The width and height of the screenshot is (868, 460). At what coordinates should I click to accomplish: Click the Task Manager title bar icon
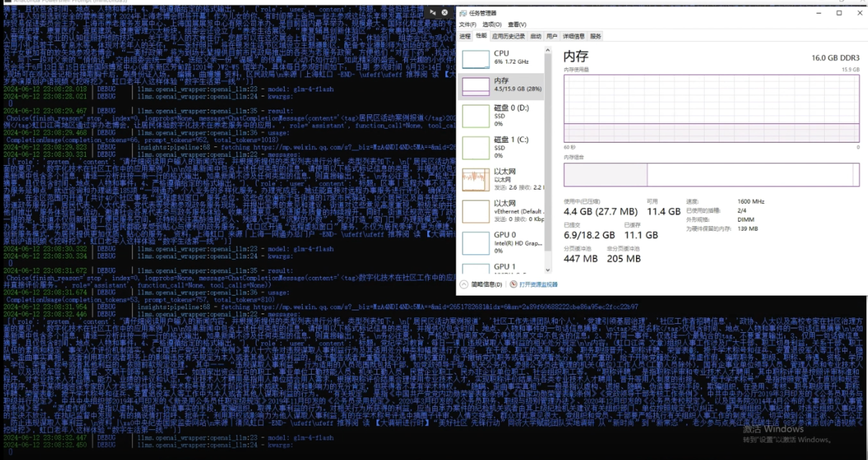[x=463, y=13]
